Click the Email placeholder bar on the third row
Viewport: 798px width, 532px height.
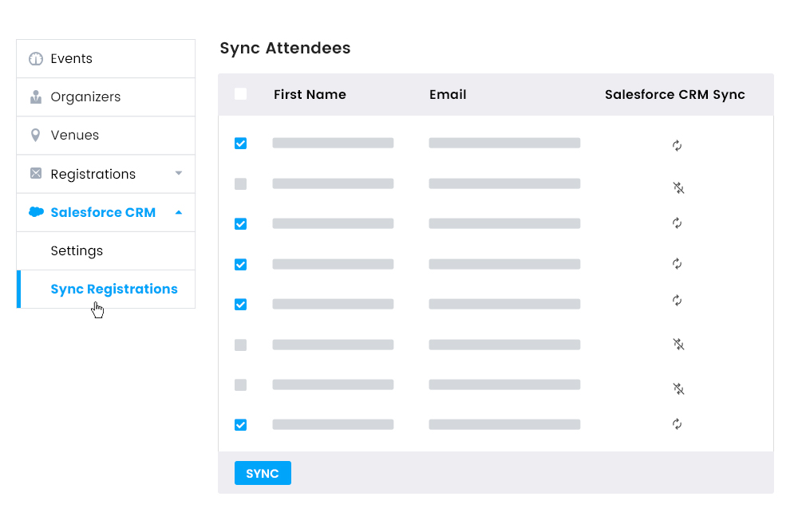504,223
